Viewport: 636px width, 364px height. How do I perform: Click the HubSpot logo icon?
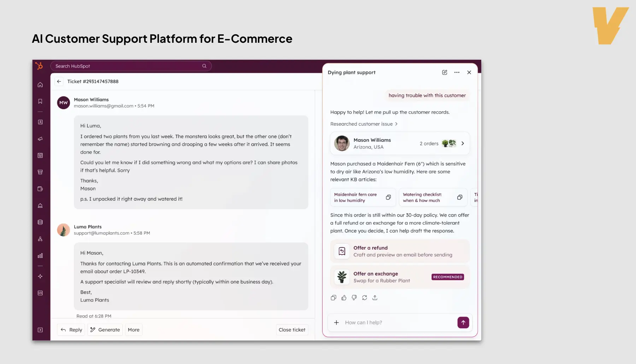click(x=40, y=66)
